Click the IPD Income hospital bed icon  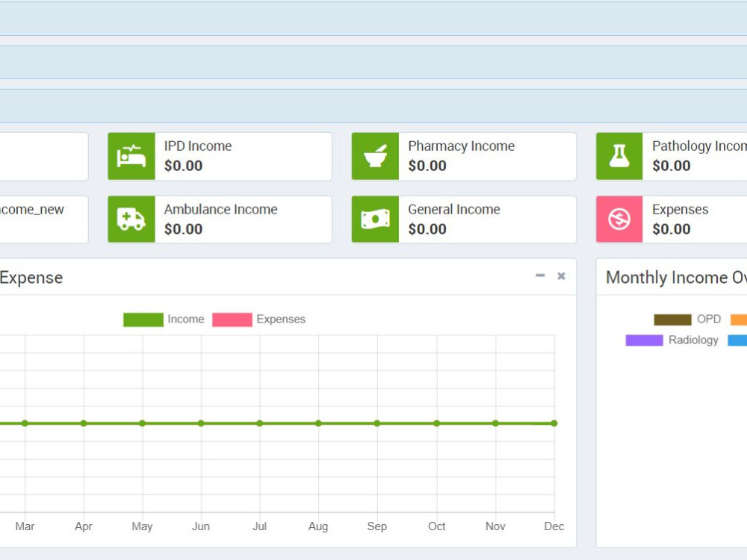pyautogui.click(x=131, y=156)
